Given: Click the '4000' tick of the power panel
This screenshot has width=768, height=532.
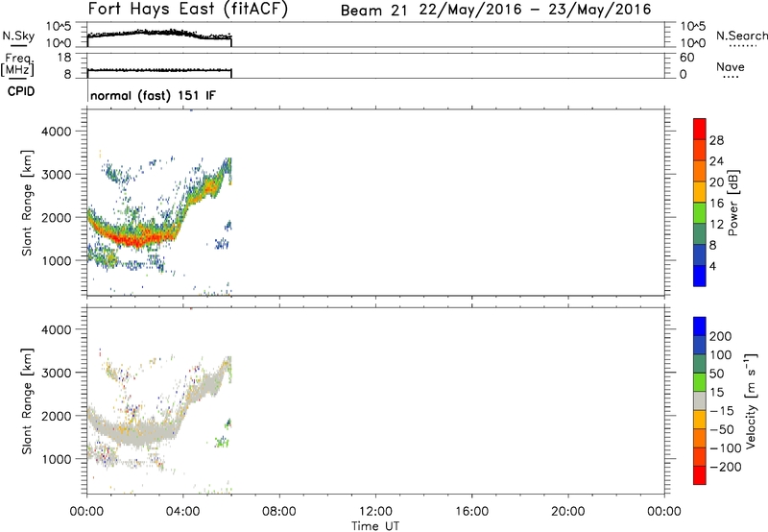Looking at the screenshot, I should tap(56, 132).
